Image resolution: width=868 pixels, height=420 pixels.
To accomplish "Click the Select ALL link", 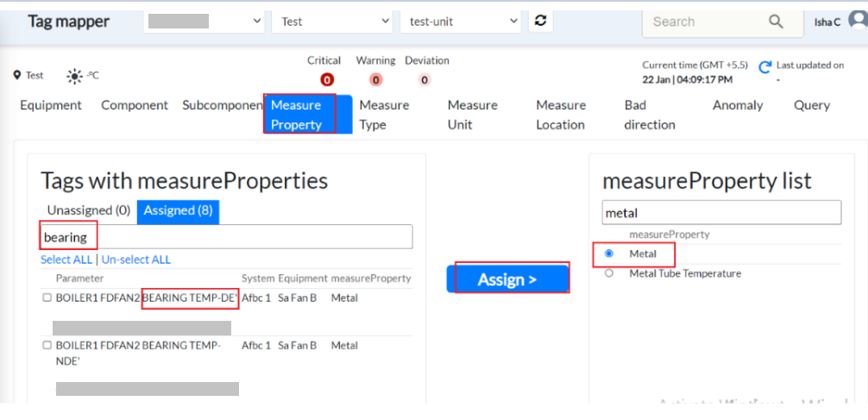I will coord(66,260).
